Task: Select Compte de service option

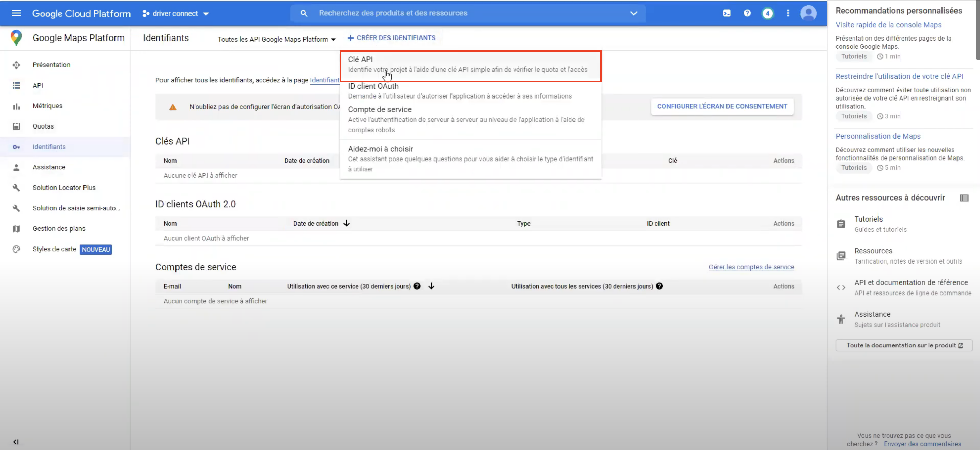Action: click(471, 120)
